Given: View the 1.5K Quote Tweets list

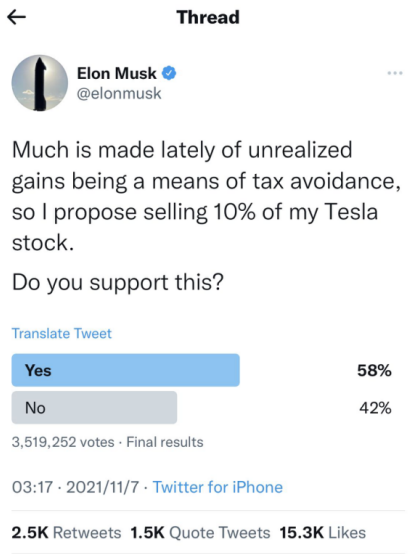Looking at the screenshot, I should point(200,532).
